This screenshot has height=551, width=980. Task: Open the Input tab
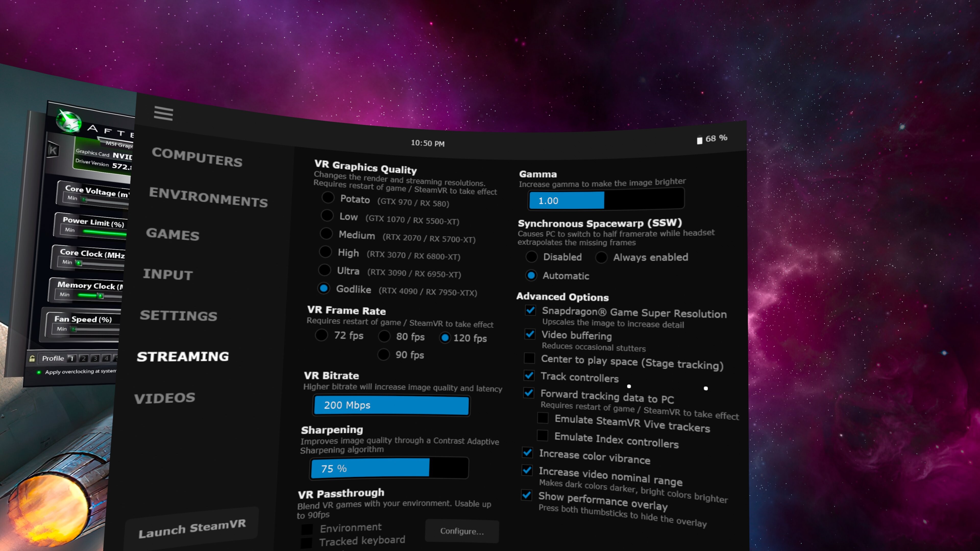click(168, 274)
